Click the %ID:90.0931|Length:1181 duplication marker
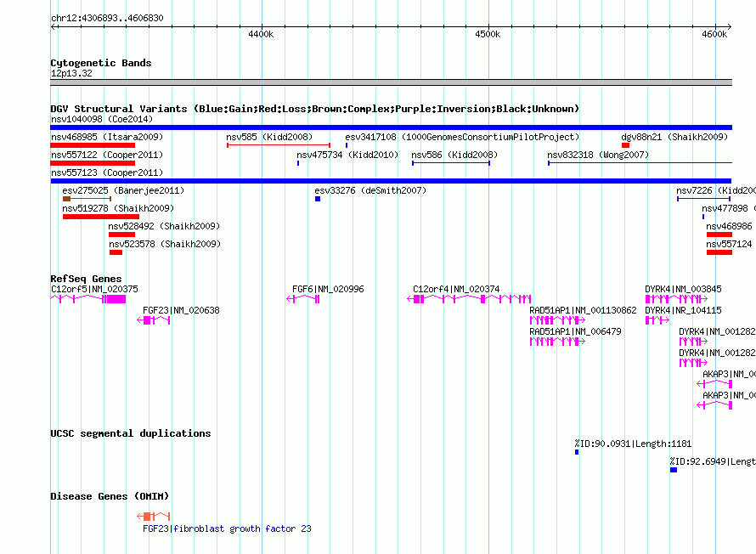Viewport: 756px width, 554px height. click(x=577, y=452)
